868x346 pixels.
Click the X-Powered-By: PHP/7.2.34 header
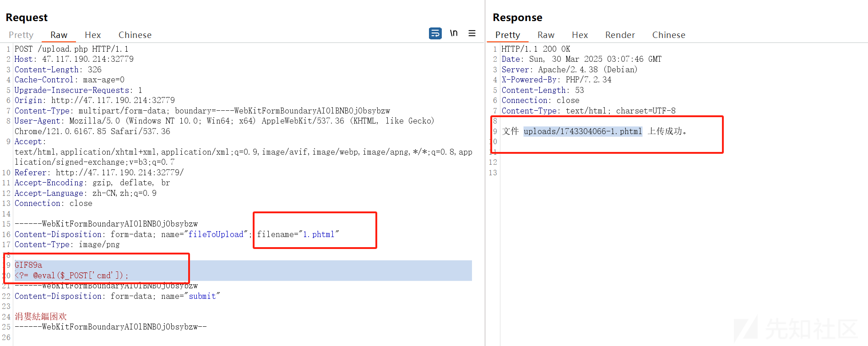556,80
